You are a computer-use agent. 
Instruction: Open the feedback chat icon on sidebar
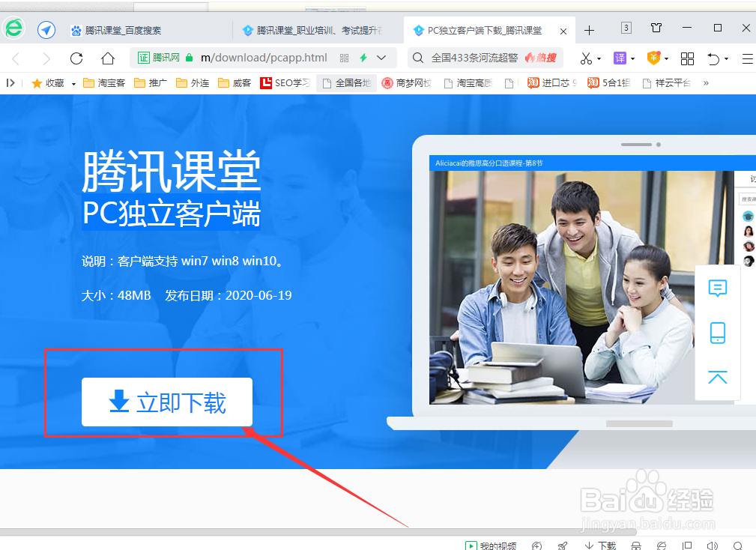pos(718,288)
